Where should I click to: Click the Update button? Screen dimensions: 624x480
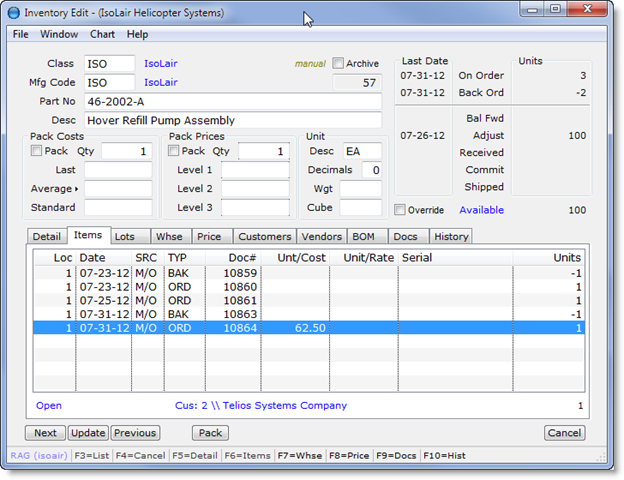88,433
